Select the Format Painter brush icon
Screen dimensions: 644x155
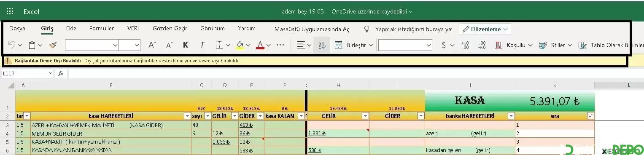(x=53, y=45)
